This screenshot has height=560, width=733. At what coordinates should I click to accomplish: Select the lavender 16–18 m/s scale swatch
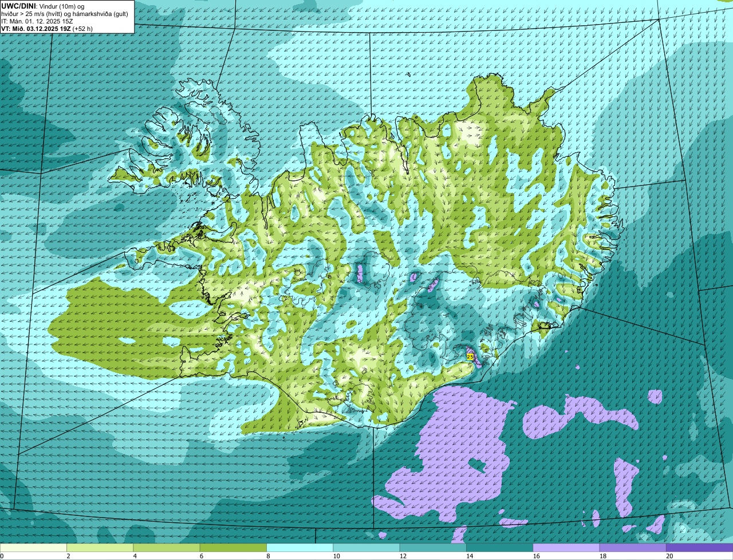coord(566,548)
